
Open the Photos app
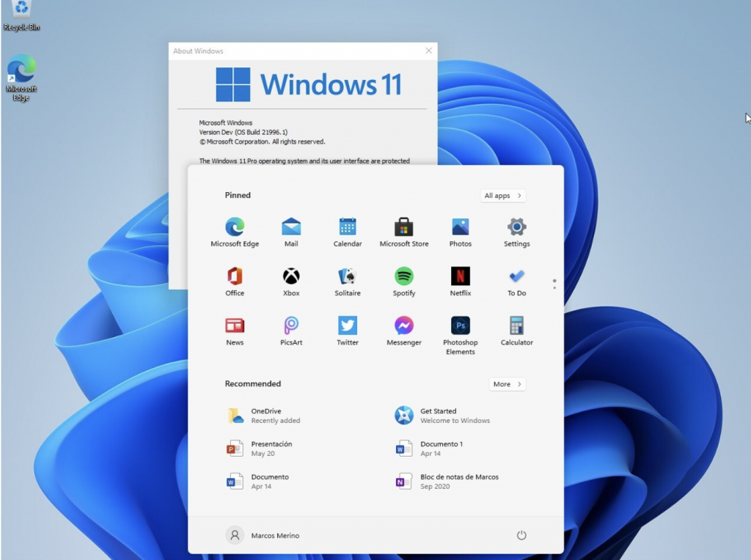461,232
